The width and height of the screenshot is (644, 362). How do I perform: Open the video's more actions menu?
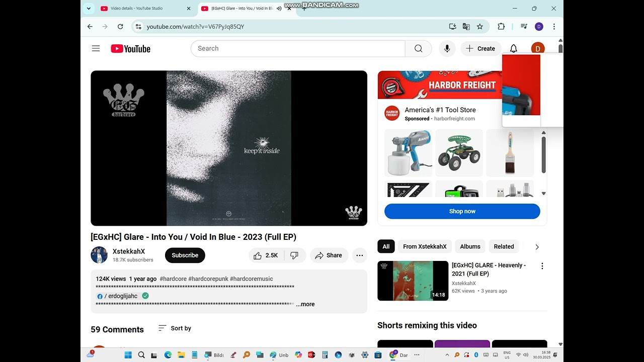pyautogui.click(x=359, y=255)
